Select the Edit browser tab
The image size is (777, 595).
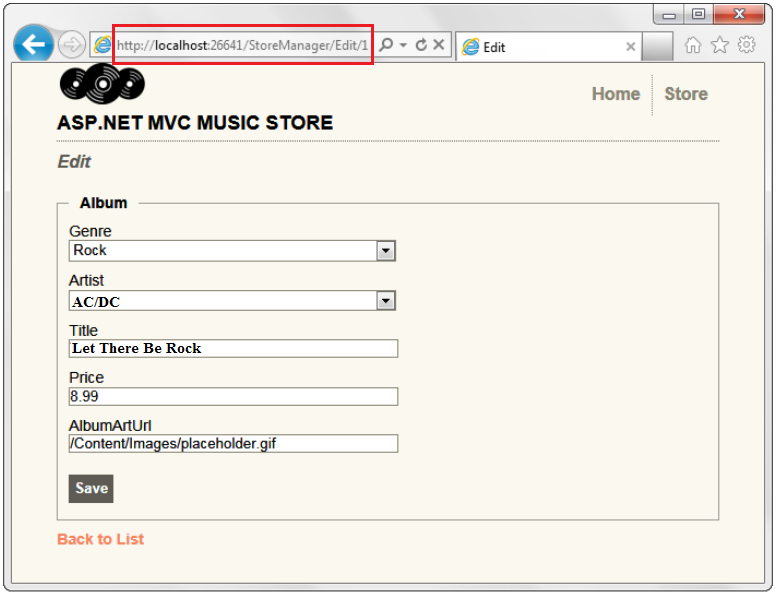(x=549, y=47)
